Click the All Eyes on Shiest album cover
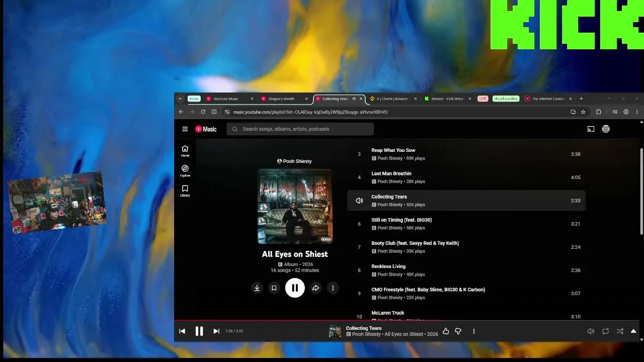 tap(295, 206)
